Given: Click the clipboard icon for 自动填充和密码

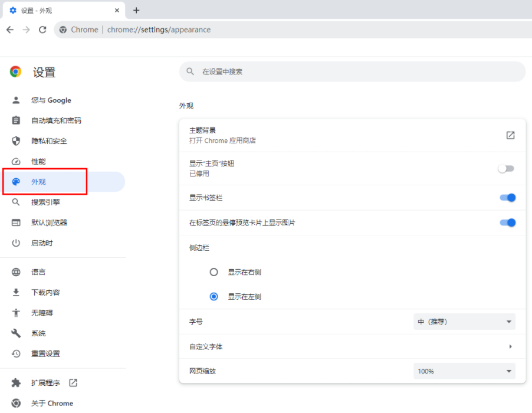Looking at the screenshot, I should (x=16, y=120).
